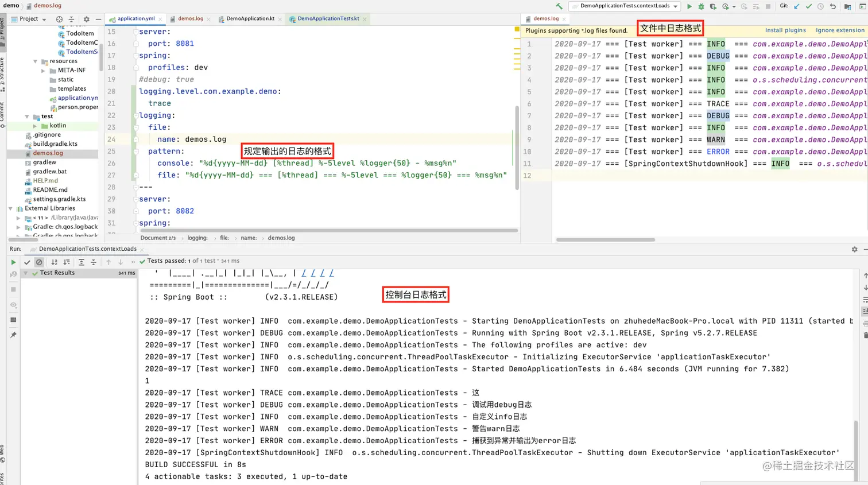Update project via the Git blue arrow
Viewport: 868px width, 485px height.
tap(796, 6)
